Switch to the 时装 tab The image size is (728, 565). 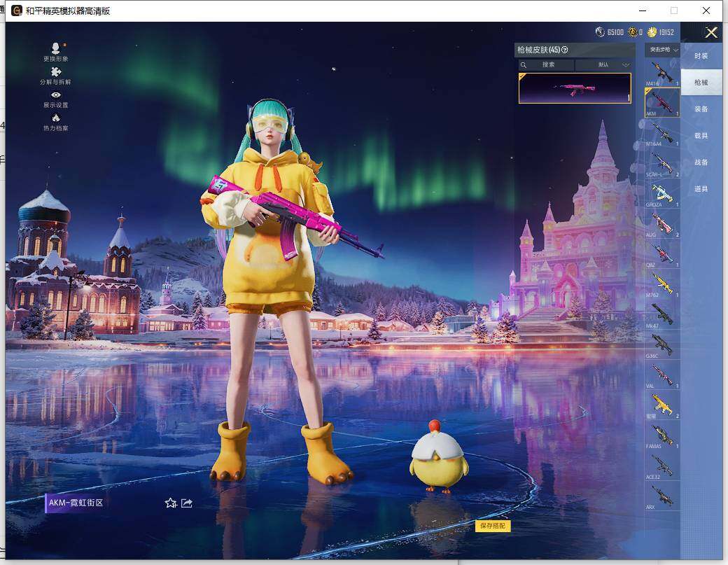(701, 56)
